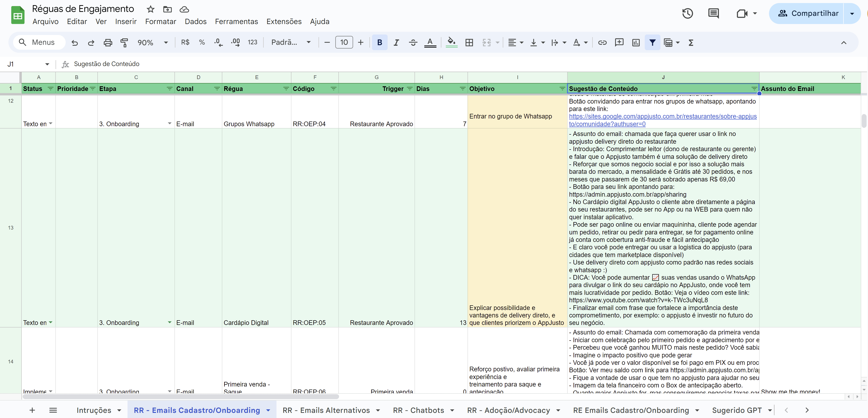Viewport: 868px width, 418px height.
Task: Format as percent
Action: [x=202, y=42]
